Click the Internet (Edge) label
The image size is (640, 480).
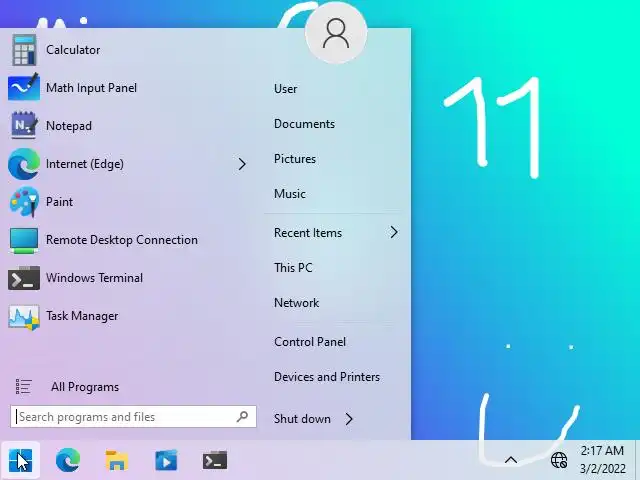[x=85, y=164]
